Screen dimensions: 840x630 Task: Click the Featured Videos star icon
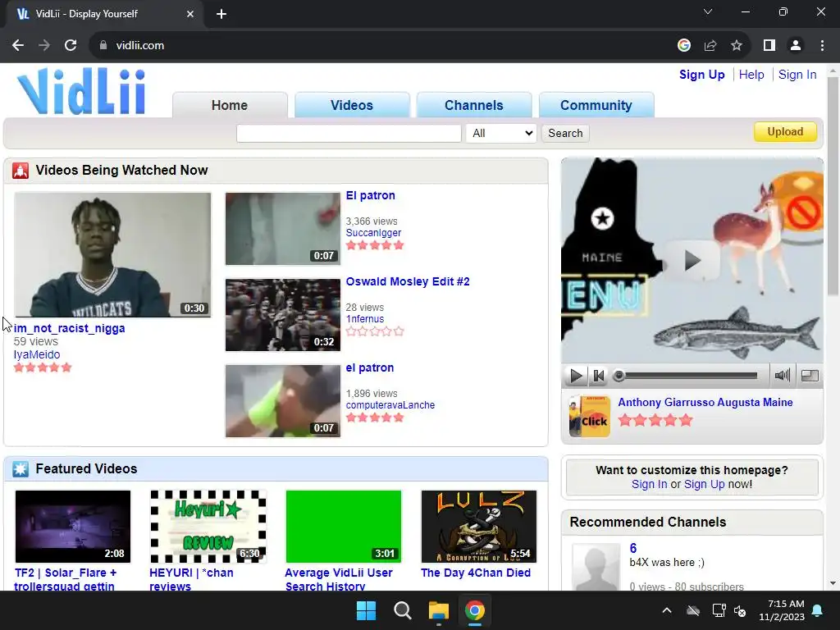tap(21, 469)
